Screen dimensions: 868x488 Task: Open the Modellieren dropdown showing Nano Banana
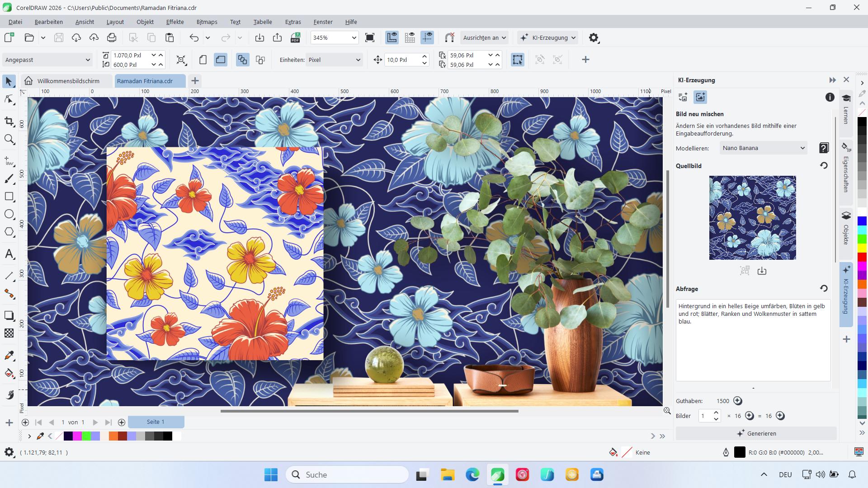(763, 148)
